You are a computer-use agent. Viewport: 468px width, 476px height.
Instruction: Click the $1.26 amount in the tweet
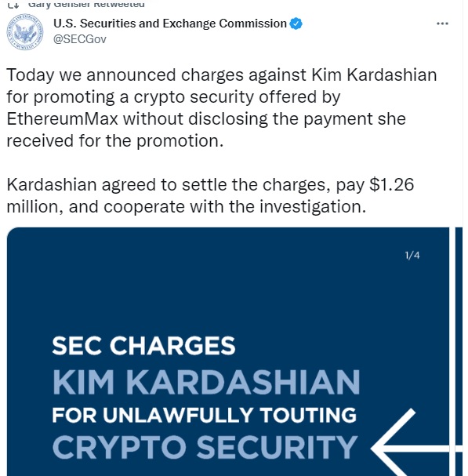pyautogui.click(x=391, y=184)
